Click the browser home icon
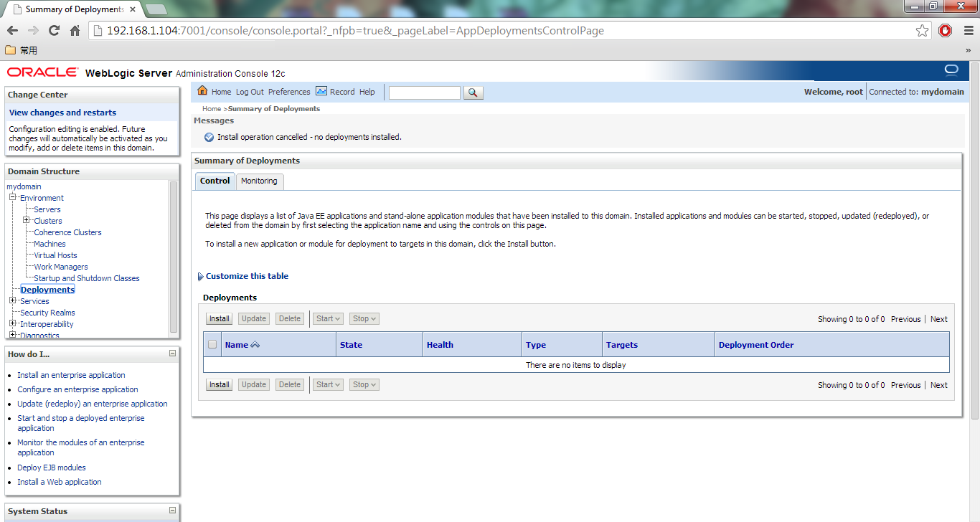The image size is (980, 522). point(75,31)
